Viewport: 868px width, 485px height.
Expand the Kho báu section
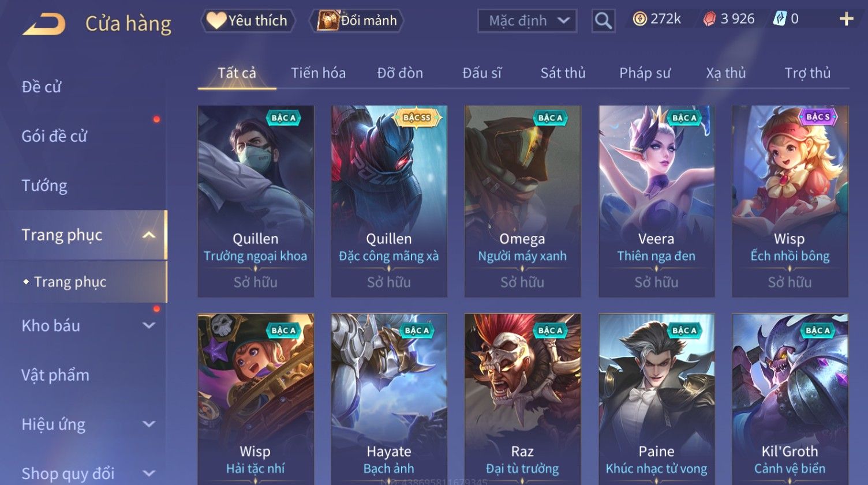click(x=149, y=325)
